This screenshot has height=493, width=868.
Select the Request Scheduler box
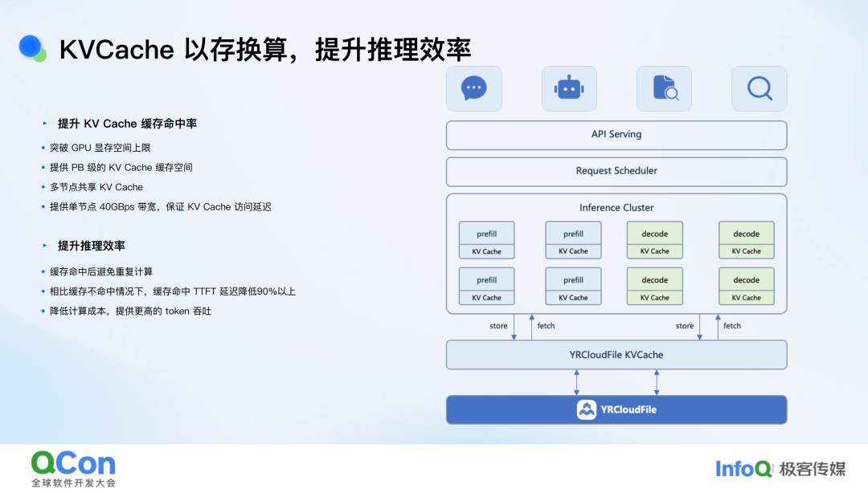(x=616, y=172)
